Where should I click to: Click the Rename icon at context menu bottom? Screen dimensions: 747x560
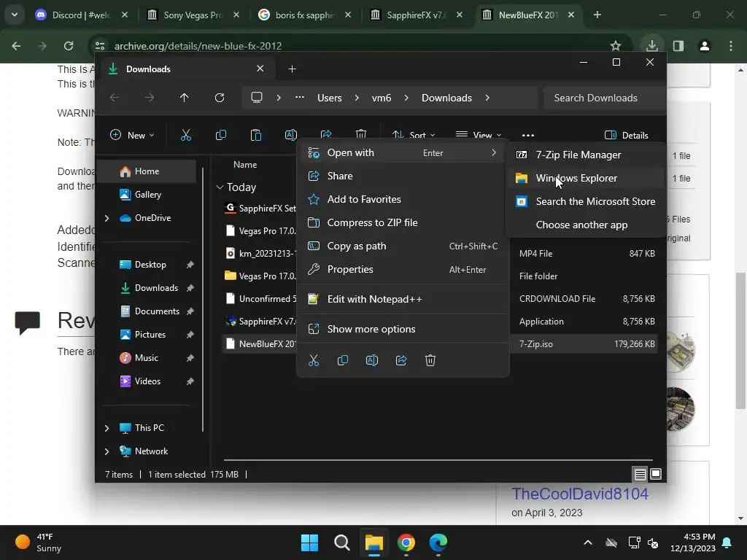click(x=371, y=360)
